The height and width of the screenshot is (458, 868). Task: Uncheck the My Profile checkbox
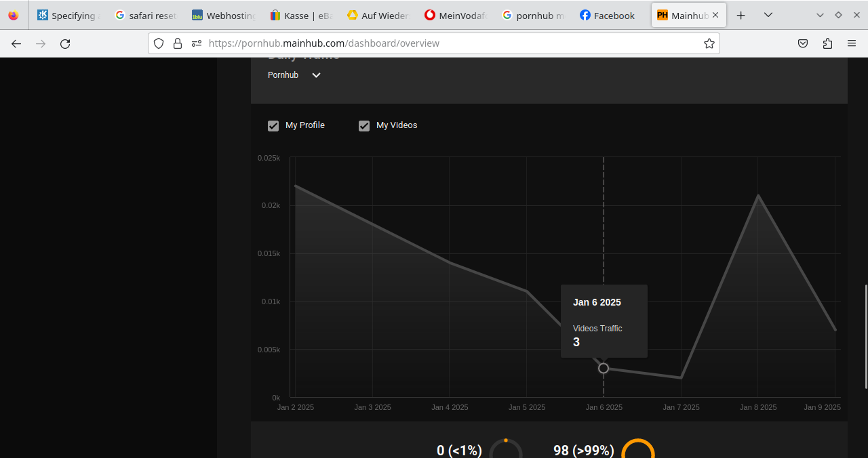(273, 126)
